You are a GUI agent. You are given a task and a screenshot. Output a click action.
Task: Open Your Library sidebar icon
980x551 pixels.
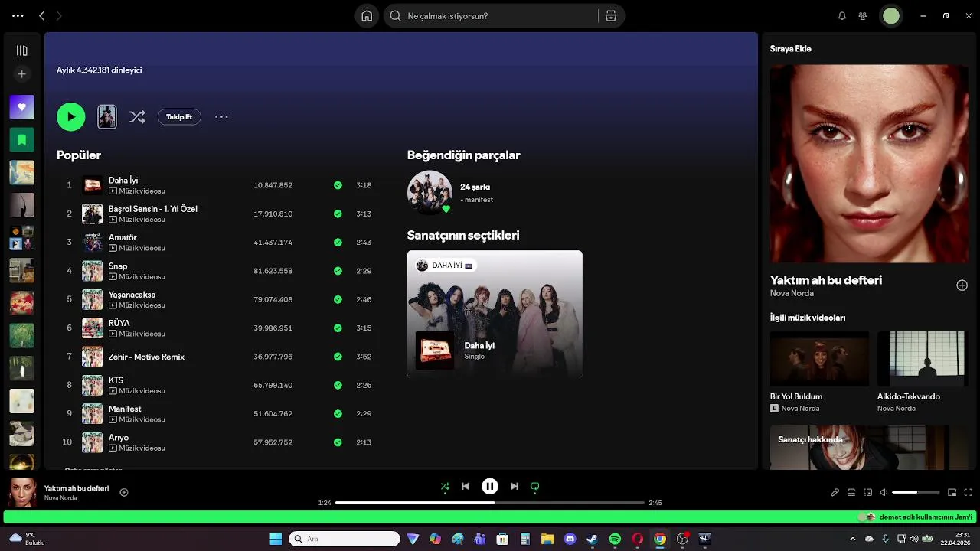point(21,51)
